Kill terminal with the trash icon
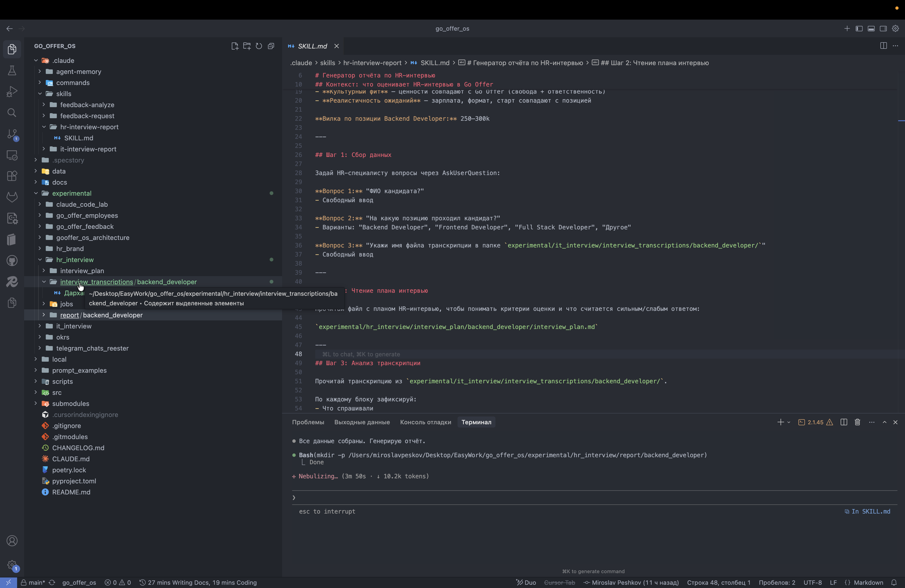The width and height of the screenshot is (905, 588). 857,422
